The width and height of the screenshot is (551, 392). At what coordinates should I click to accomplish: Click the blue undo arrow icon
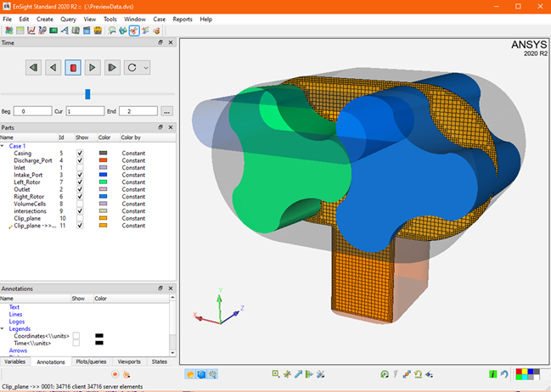click(504, 374)
